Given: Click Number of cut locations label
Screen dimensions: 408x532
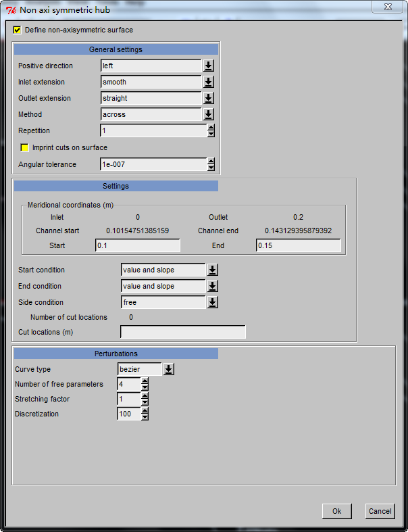Looking at the screenshot, I should click(x=69, y=317).
